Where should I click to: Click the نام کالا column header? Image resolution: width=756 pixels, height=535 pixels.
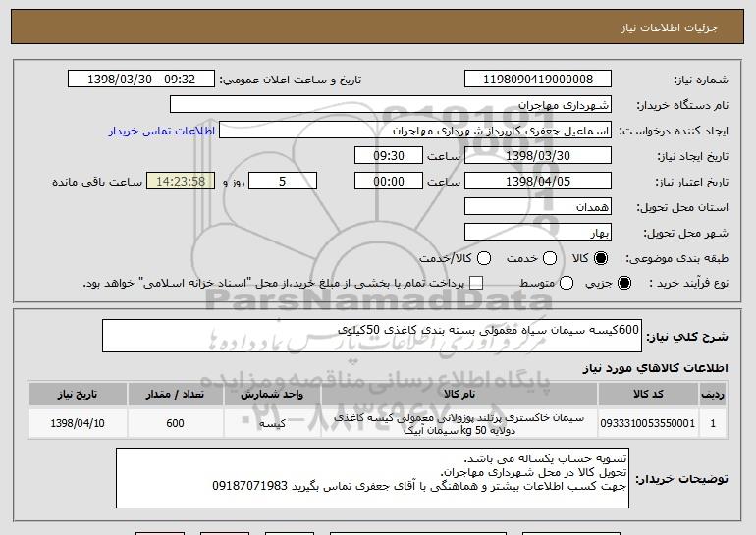point(459,395)
